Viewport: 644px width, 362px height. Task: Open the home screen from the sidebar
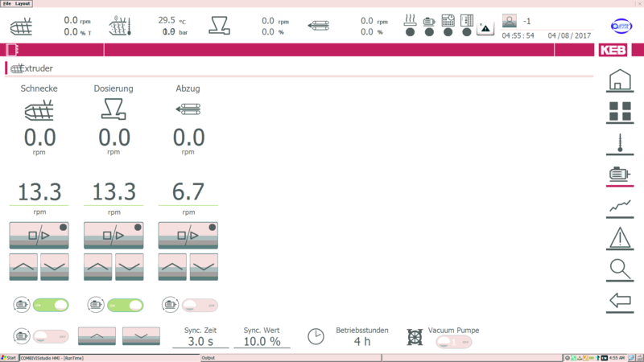(x=619, y=80)
